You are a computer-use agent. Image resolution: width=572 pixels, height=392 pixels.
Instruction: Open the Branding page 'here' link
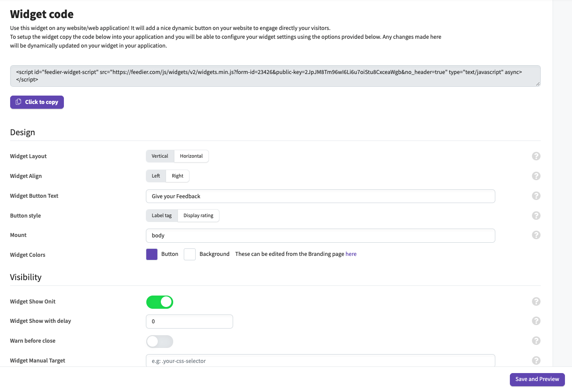point(351,254)
